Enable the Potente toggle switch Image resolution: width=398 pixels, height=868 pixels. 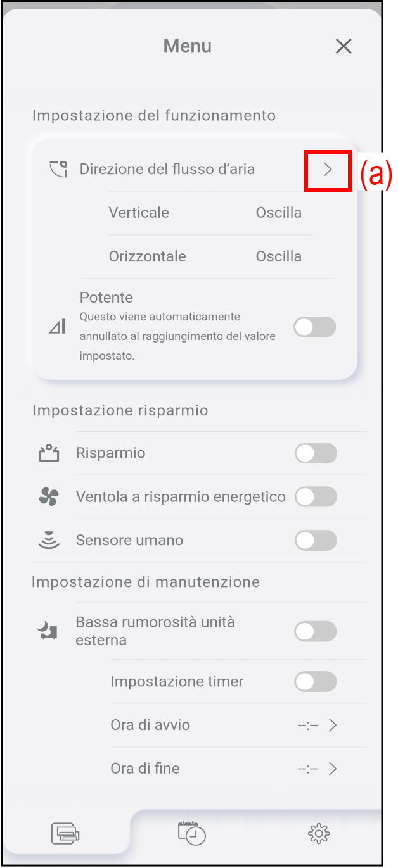[315, 327]
